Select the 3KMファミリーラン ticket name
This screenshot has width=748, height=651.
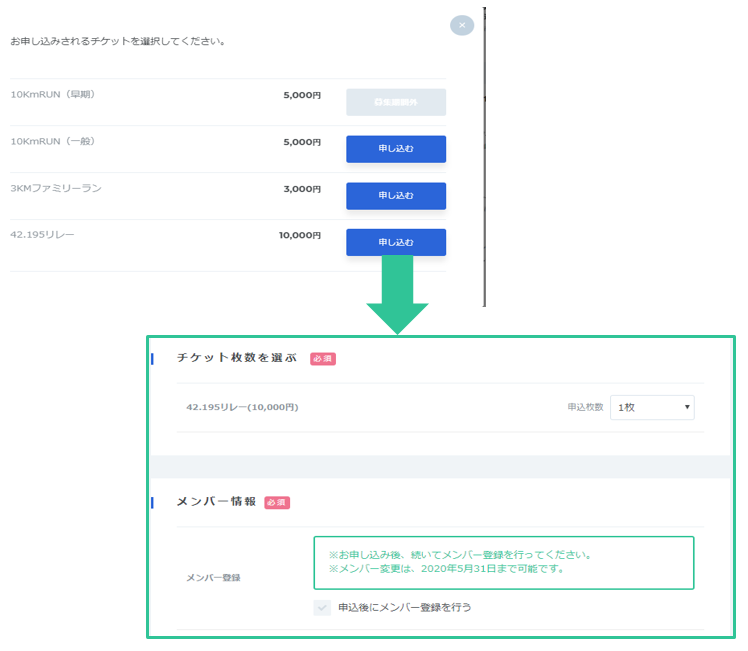[56, 188]
